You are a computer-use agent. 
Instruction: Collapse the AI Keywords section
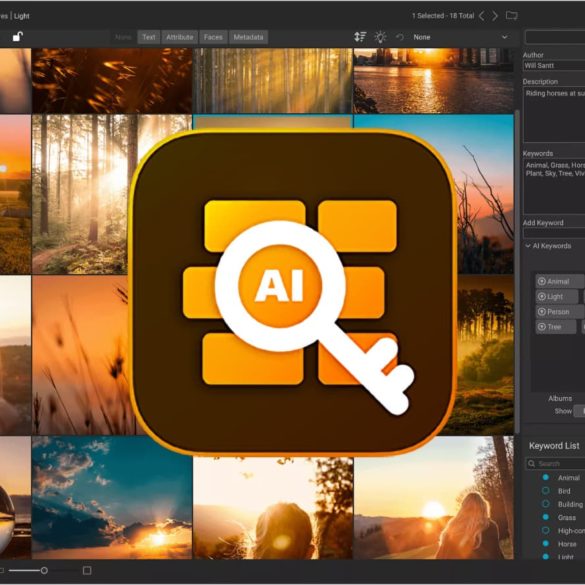pyautogui.click(x=528, y=245)
